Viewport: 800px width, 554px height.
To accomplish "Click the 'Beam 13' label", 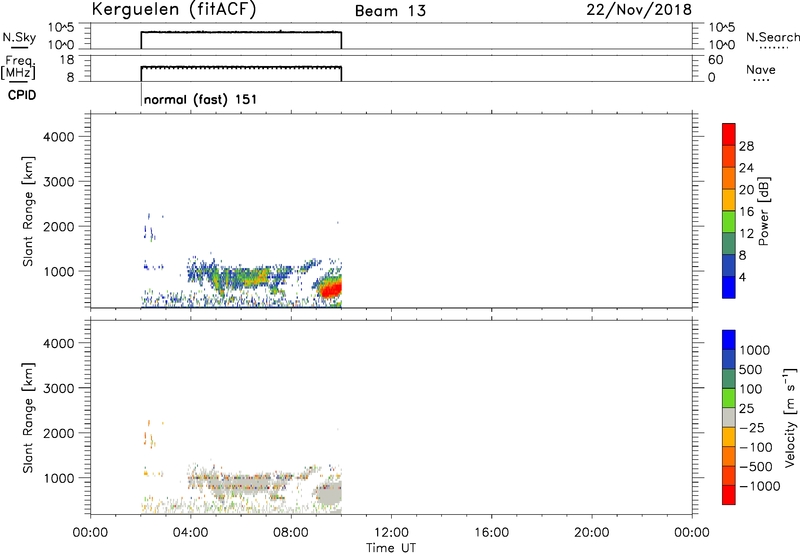I will click(390, 11).
